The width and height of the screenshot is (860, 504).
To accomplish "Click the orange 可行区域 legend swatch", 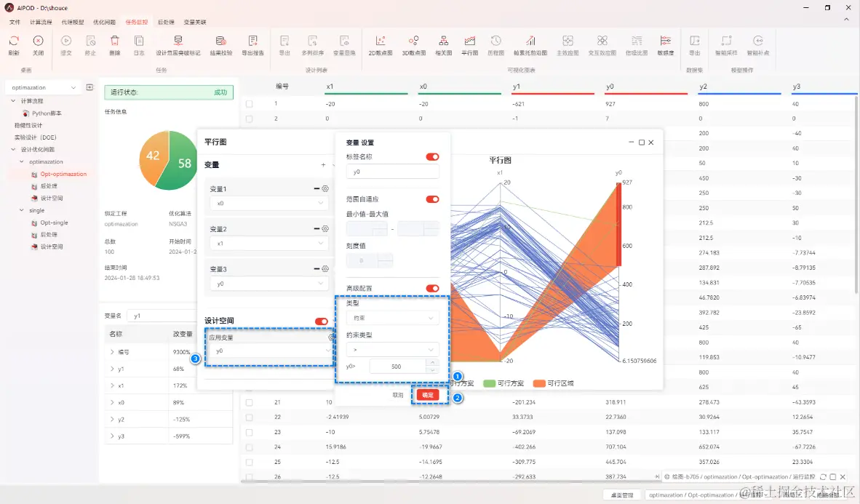I will click(539, 383).
